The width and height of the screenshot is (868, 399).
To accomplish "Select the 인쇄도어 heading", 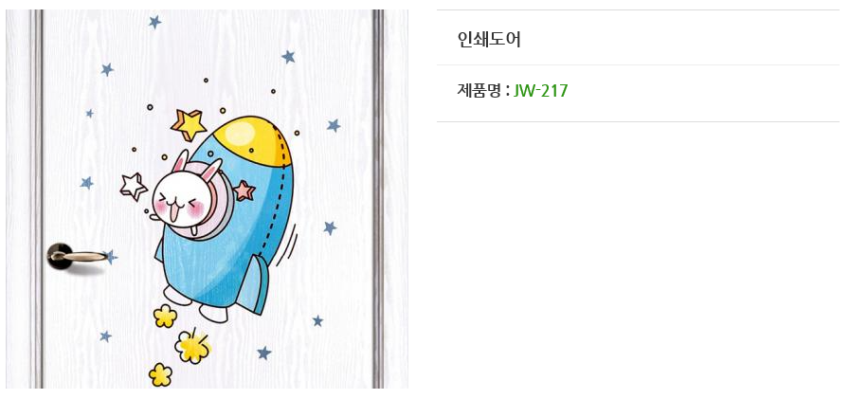I will pos(489,39).
